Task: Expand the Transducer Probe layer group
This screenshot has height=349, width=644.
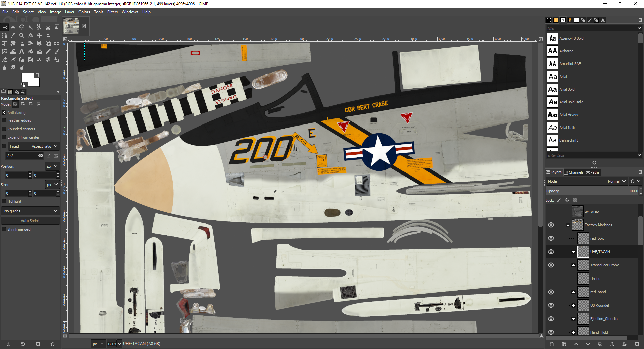Action: (573, 265)
